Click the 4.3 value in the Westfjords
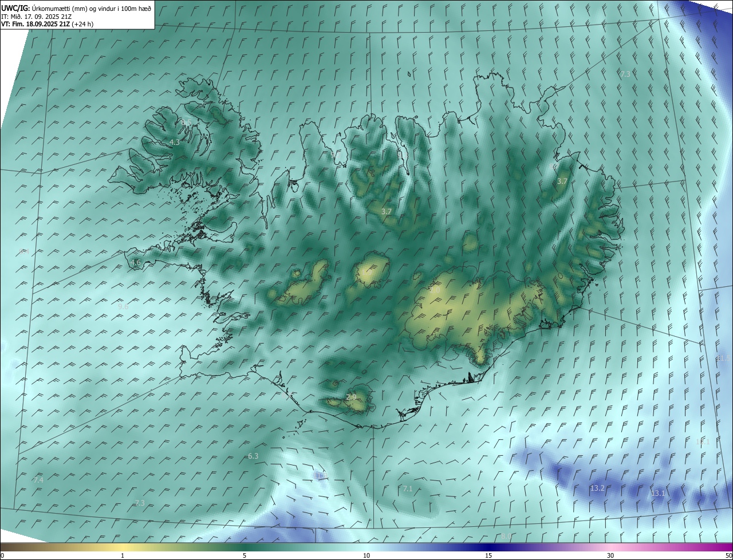733x560 pixels. click(175, 143)
